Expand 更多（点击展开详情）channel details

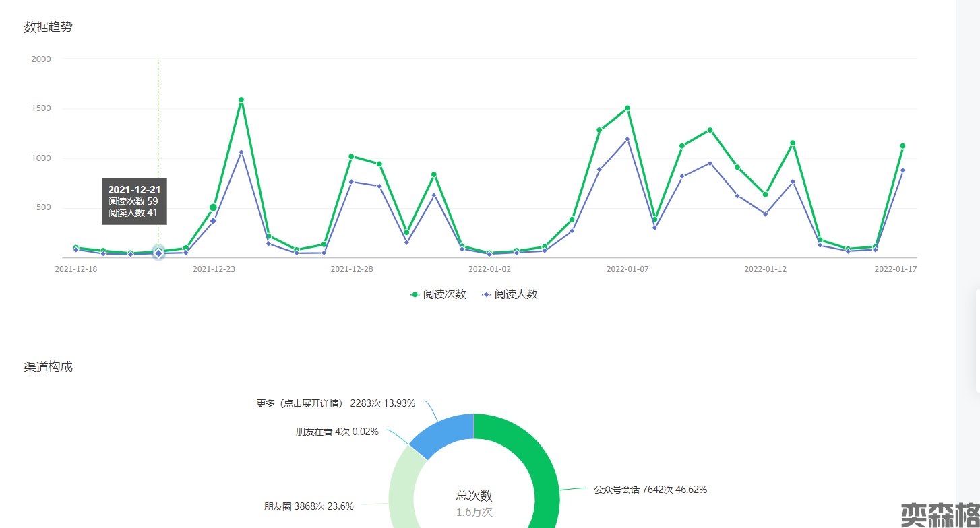coord(336,403)
